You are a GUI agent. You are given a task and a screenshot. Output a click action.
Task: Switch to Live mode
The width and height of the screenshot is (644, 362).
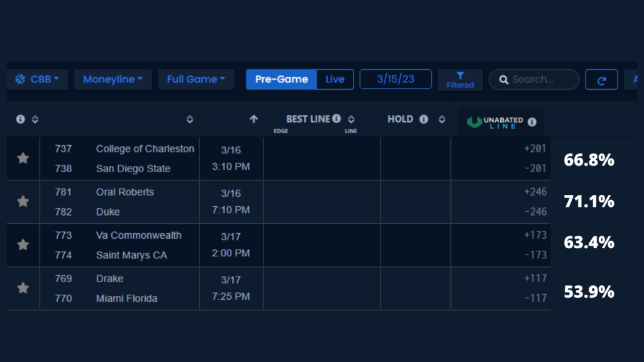[x=335, y=79]
